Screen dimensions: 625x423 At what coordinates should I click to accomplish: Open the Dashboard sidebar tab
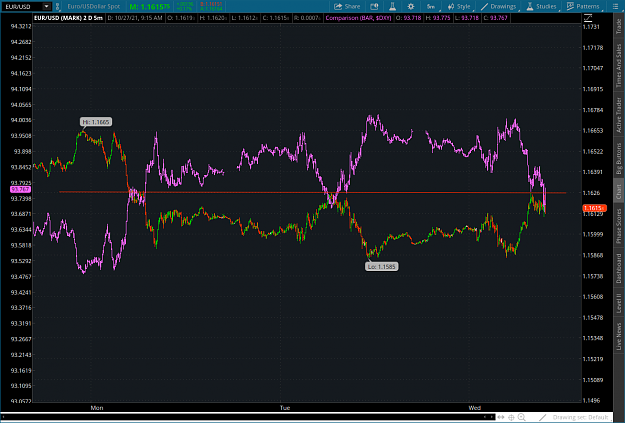tap(619, 268)
